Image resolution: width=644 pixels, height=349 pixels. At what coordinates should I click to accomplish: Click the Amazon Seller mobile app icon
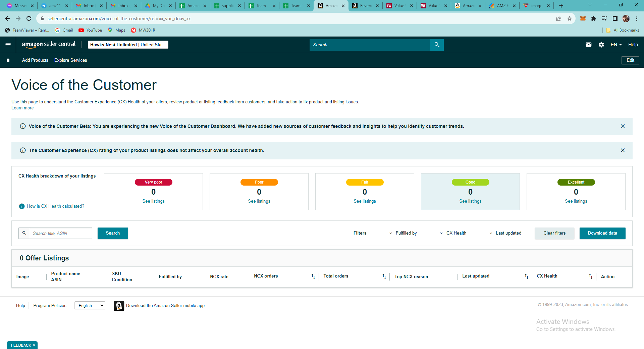pos(119,306)
